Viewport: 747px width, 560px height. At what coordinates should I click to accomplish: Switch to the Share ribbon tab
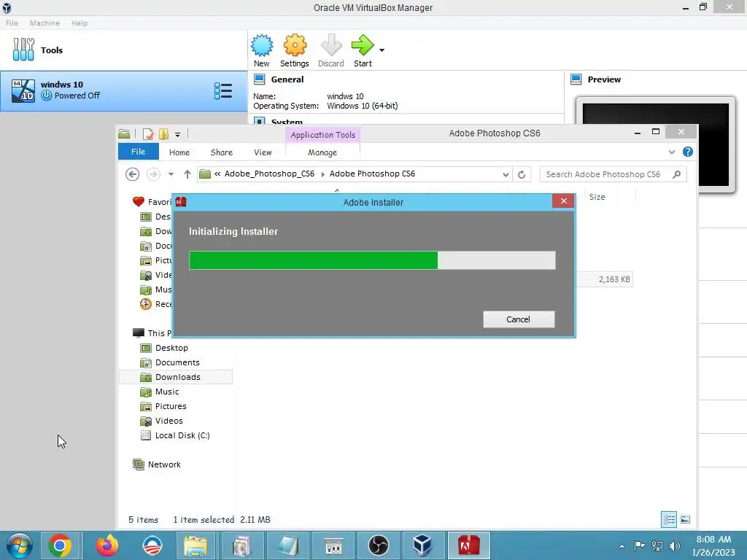coord(222,152)
